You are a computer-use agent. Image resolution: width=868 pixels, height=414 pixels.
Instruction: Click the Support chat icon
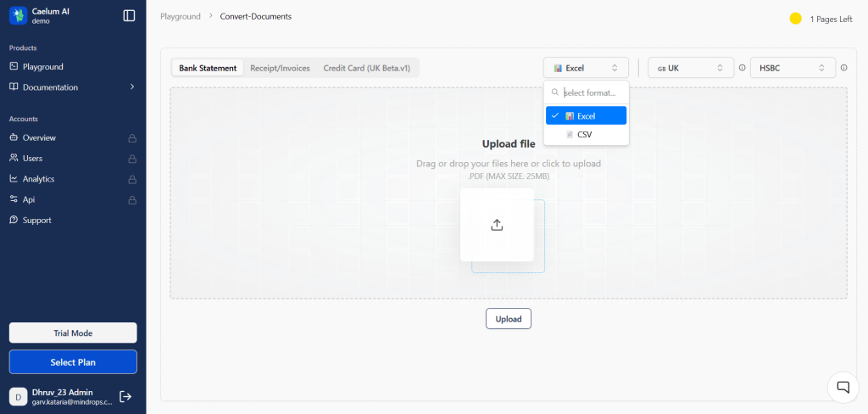click(14, 220)
